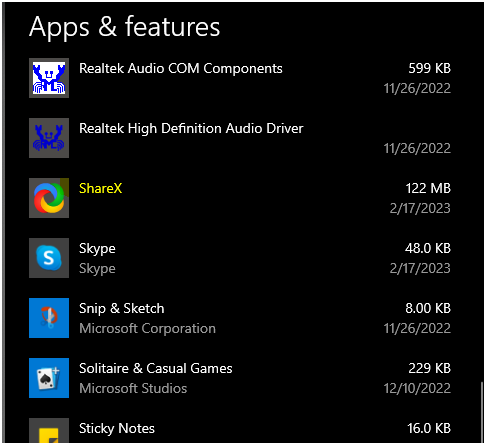The width and height of the screenshot is (486, 445).
Task: Click Realtek Audio COM Components date 11/26/2022
Action: (417, 89)
